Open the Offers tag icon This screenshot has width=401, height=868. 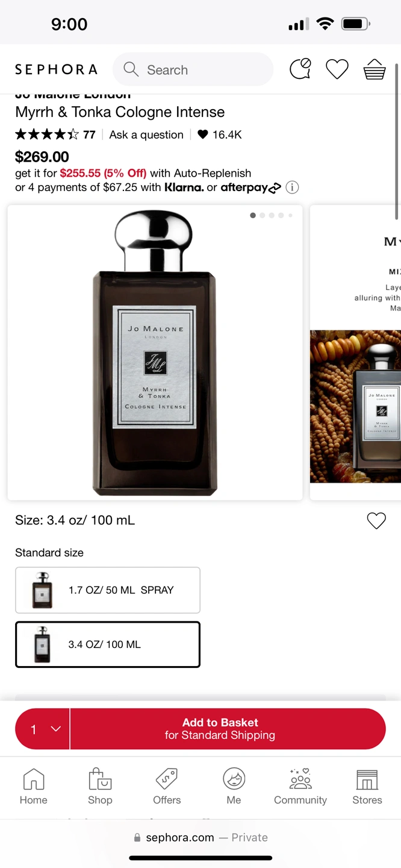click(x=167, y=787)
